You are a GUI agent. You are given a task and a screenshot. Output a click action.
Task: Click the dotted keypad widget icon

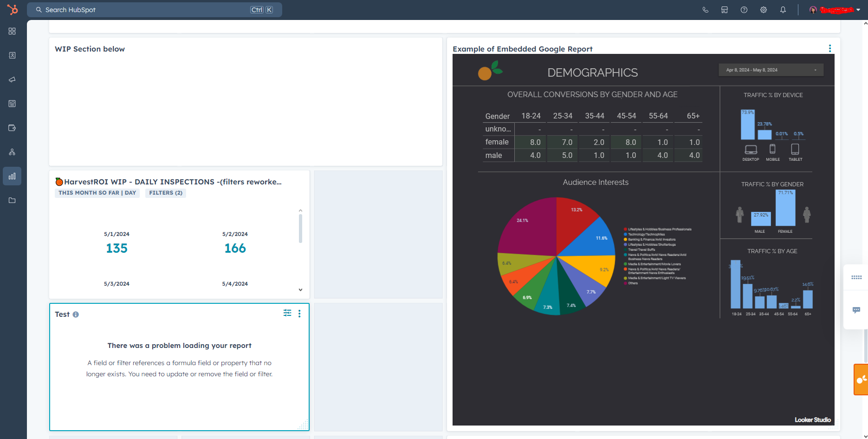856,277
